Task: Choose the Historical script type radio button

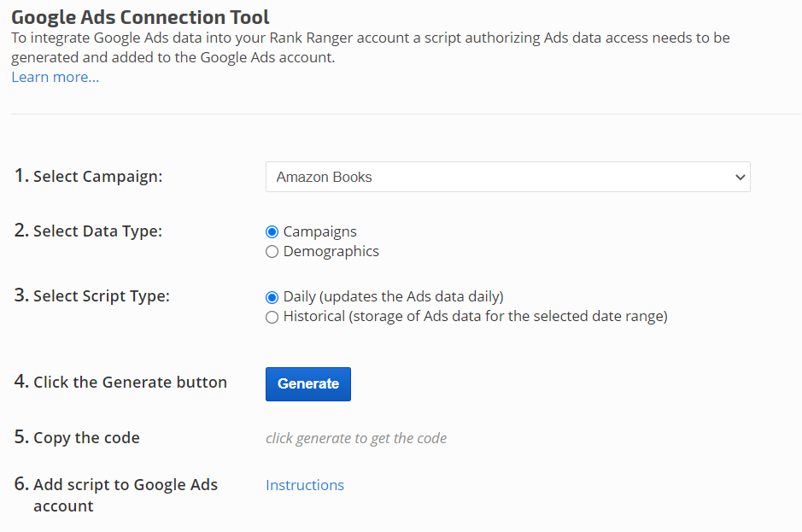Action: tap(272, 317)
